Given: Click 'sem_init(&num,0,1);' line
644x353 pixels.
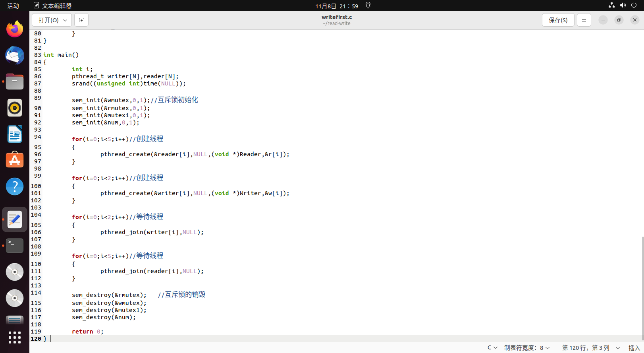Looking at the screenshot, I should [106, 122].
